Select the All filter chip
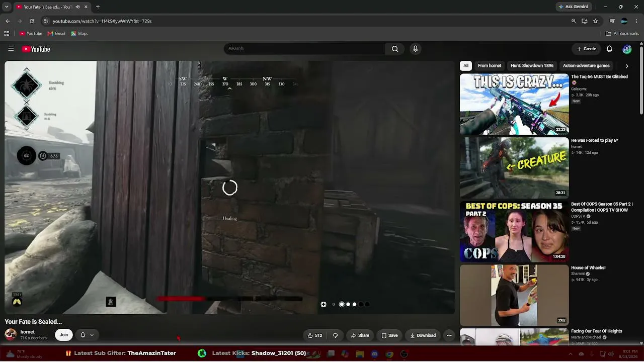Screen dimensions: 644x362 pyautogui.click(x=466, y=66)
